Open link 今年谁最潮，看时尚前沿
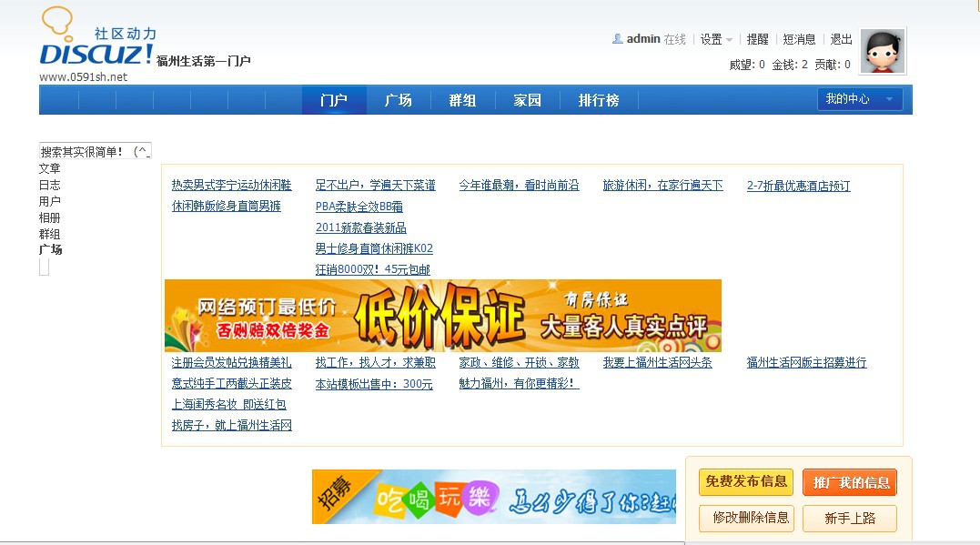The image size is (980, 545). pyautogui.click(x=519, y=185)
